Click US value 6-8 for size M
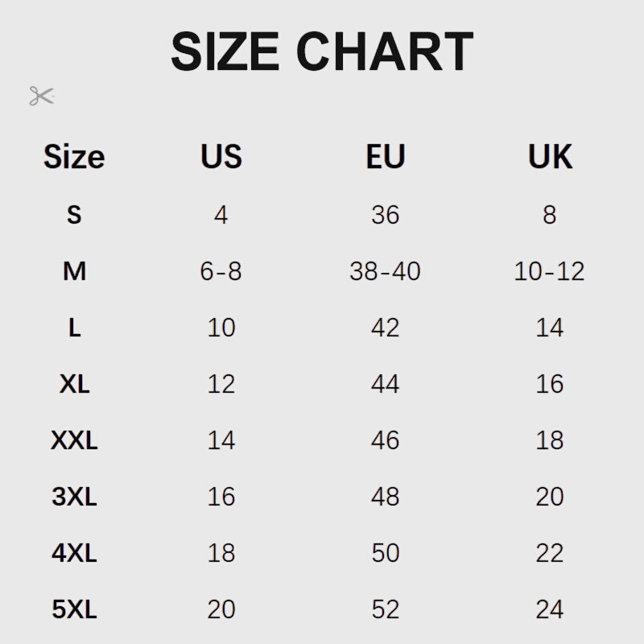This screenshot has height=644, width=644. pyautogui.click(x=221, y=271)
